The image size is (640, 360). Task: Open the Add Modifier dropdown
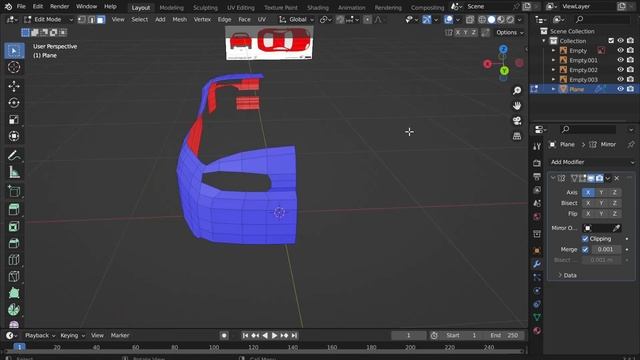point(591,162)
